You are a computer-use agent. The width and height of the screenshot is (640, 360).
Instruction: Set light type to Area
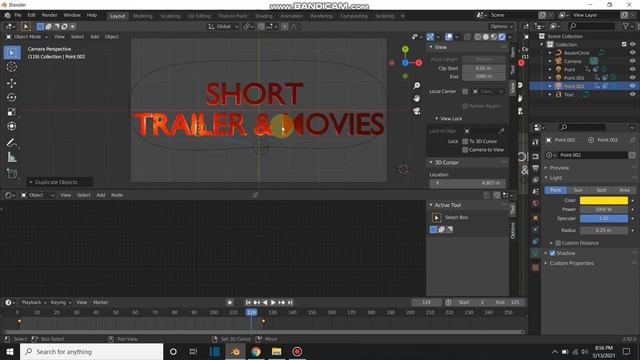pyautogui.click(x=624, y=190)
